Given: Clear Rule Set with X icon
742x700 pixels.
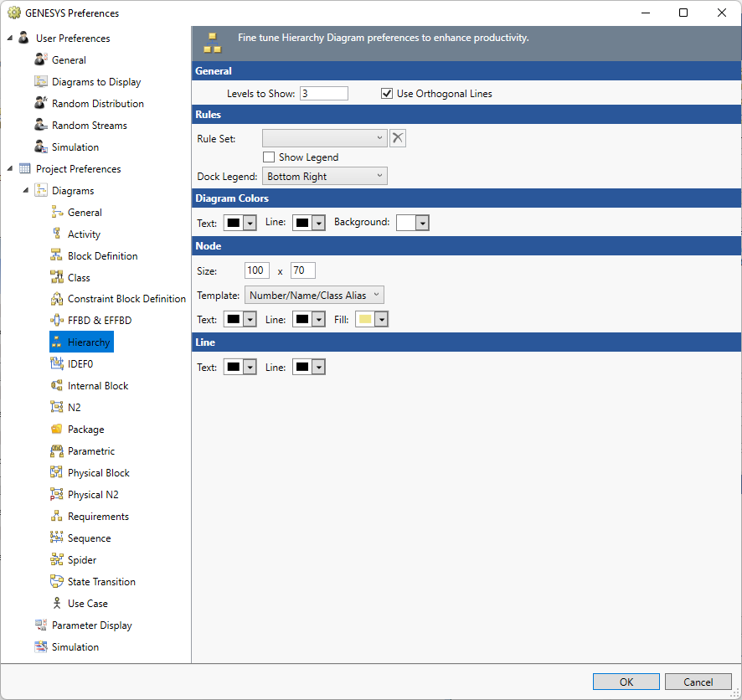Looking at the screenshot, I should (398, 138).
